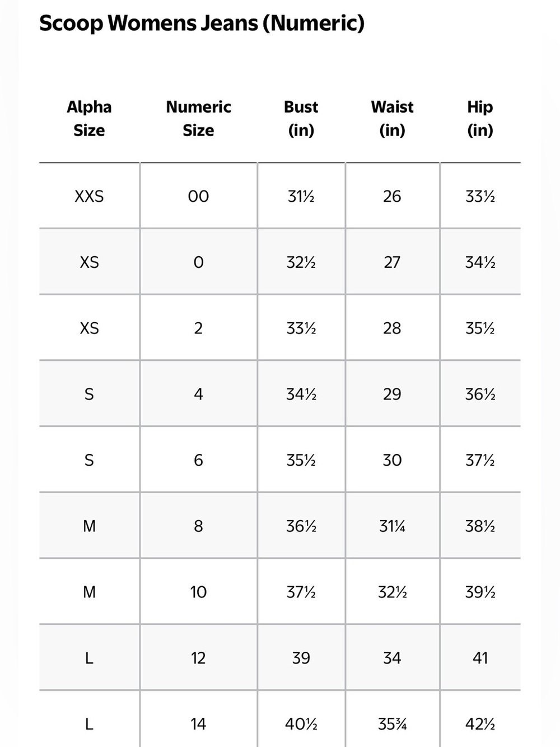Click numeric size 4 cell
The width and height of the screenshot is (560, 747).
point(198,394)
